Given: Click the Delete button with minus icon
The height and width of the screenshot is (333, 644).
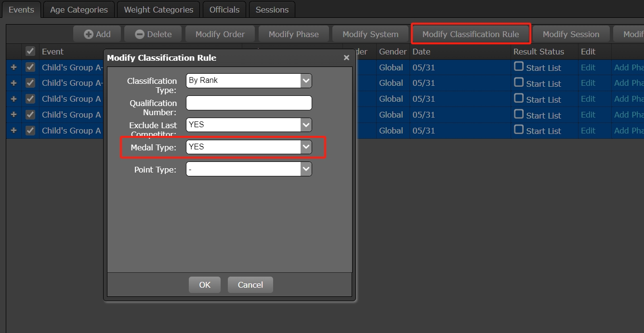Looking at the screenshot, I should coord(153,34).
